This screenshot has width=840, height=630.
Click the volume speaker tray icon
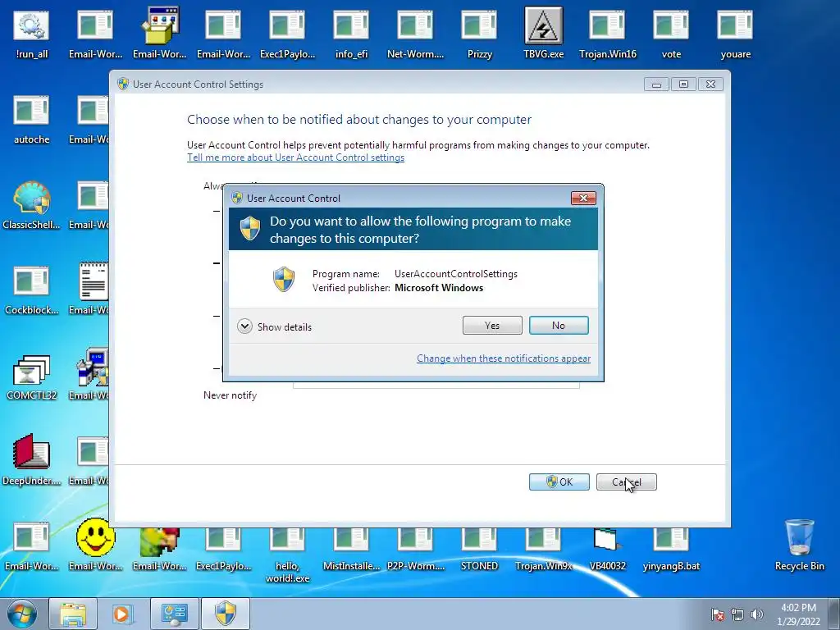click(x=756, y=614)
